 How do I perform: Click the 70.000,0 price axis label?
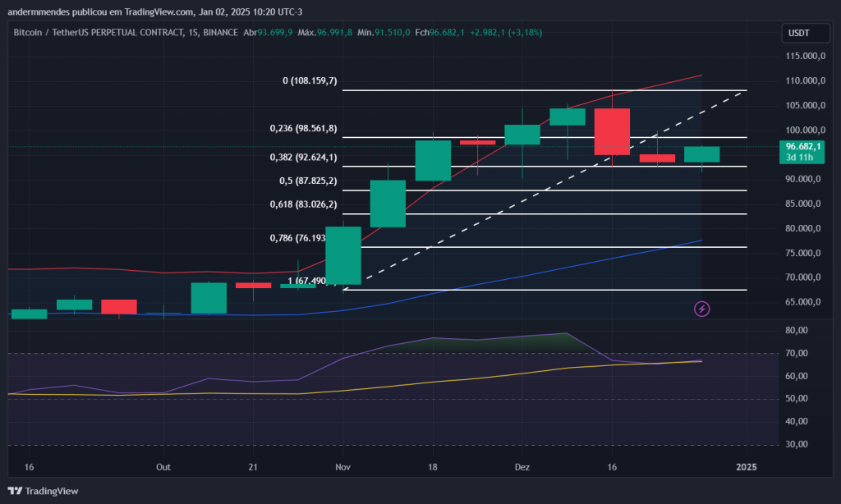pyautogui.click(x=803, y=277)
